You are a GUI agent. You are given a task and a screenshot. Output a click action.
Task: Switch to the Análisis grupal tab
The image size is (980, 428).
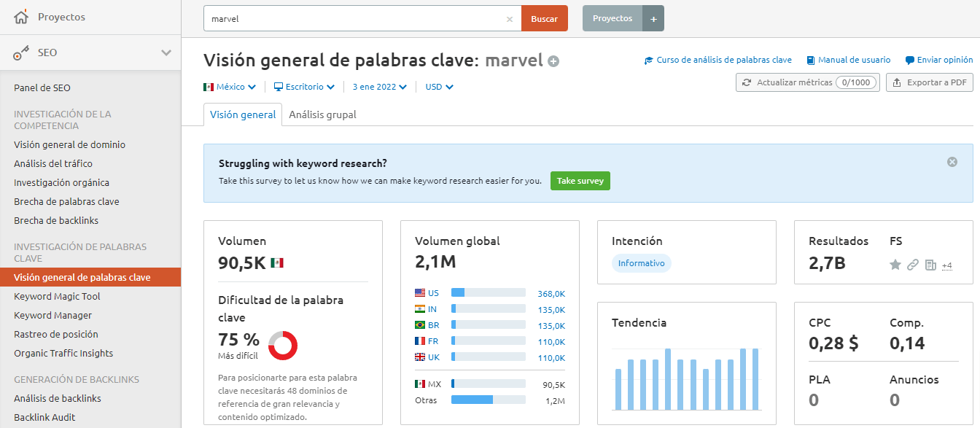tap(322, 114)
